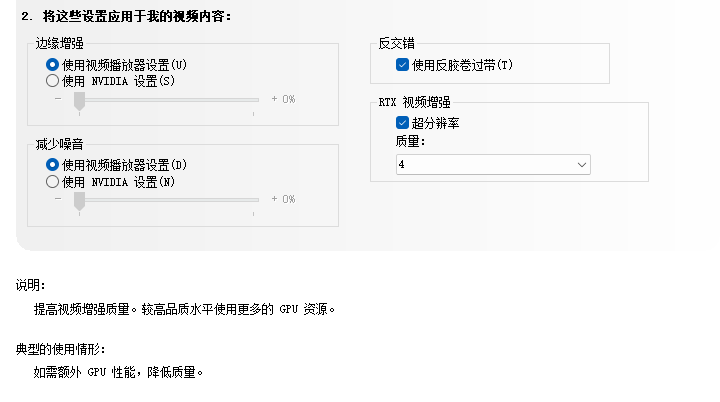Click the minus sign of the 减少噪音 slider
The image size is (720, 402).
(58, 199)
